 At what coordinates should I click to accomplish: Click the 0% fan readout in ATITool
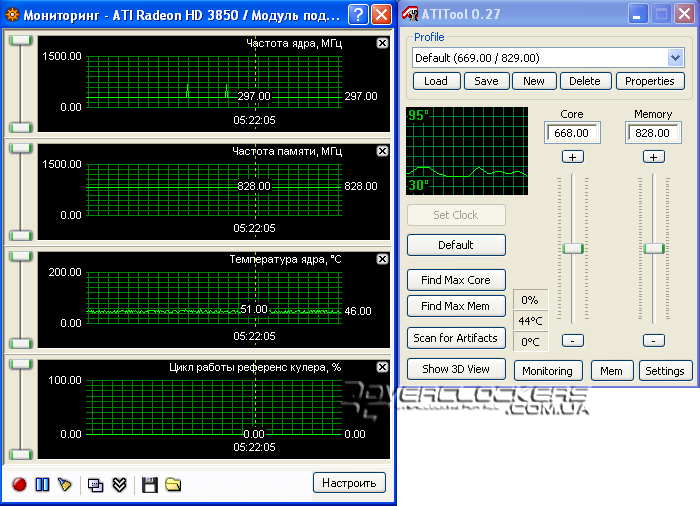[x=530, y=300]
